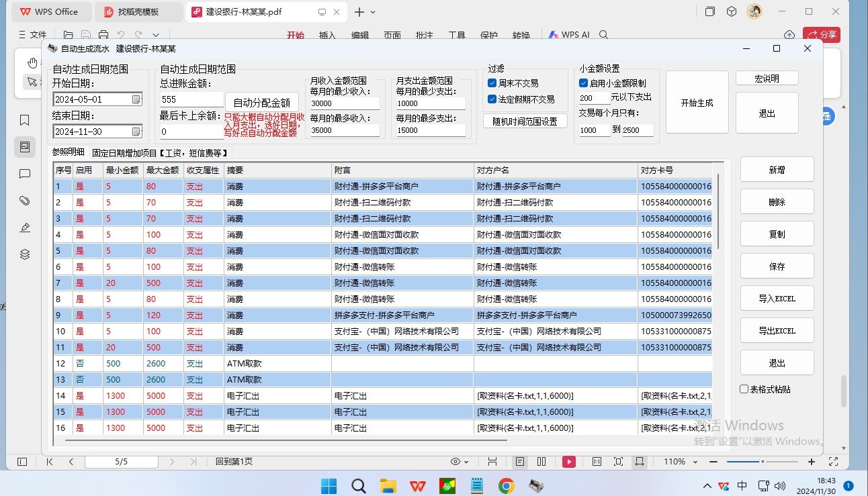Open the start date calendar picker
Image resolution: width=868 pixels, height=496 pixels.
click(136, 99)
